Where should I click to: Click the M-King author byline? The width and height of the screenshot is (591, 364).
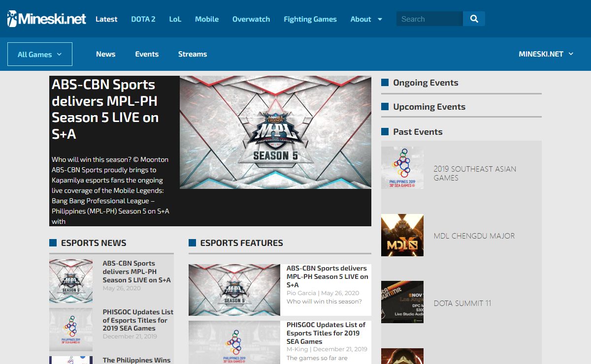pyautogui.click(x=297, y=349)
